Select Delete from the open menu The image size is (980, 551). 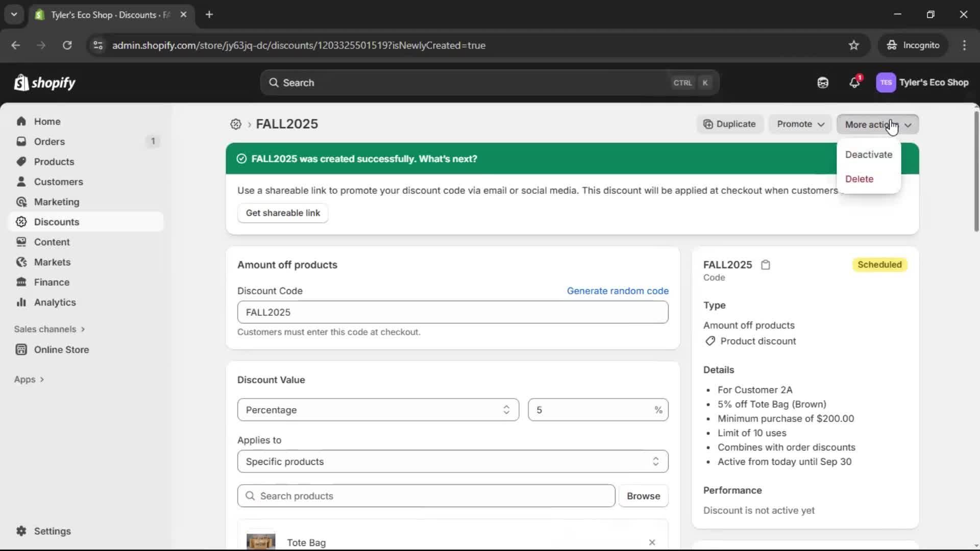click(859, 179)
